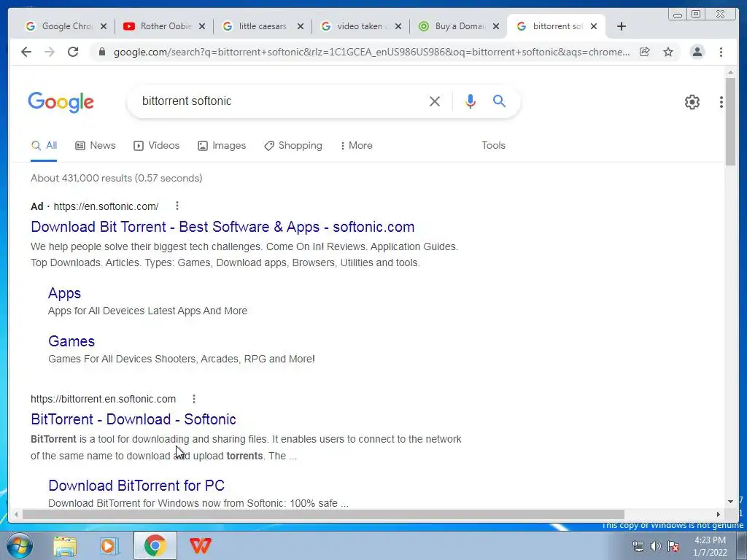Screen dimensions: 747x560
Task: View site information via the lock icon
Action: tap(101, 52)
